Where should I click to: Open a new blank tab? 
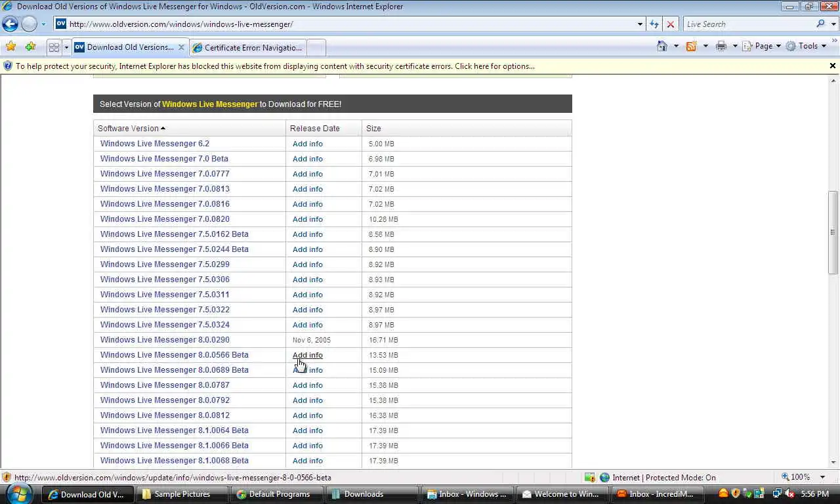coord(316,47)
